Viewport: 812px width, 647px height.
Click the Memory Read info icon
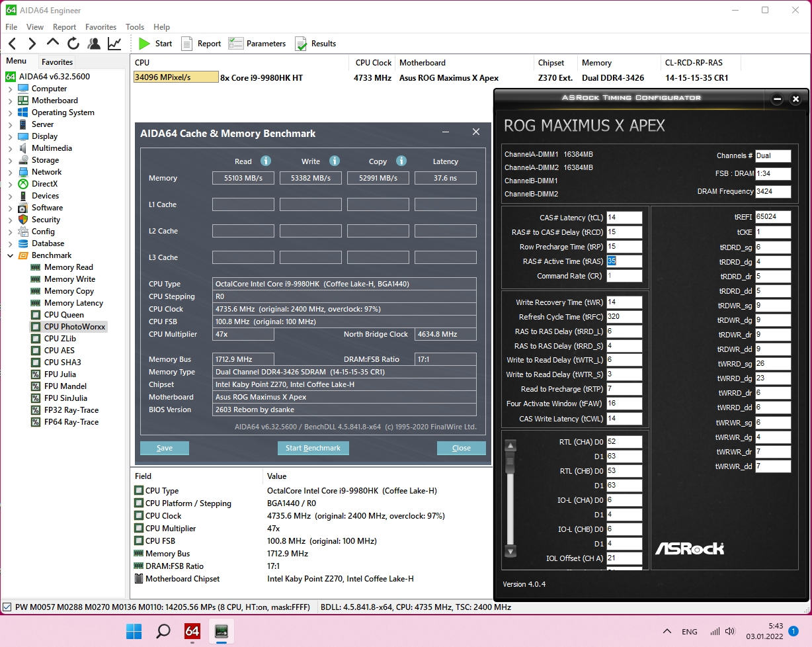point(266,161)
